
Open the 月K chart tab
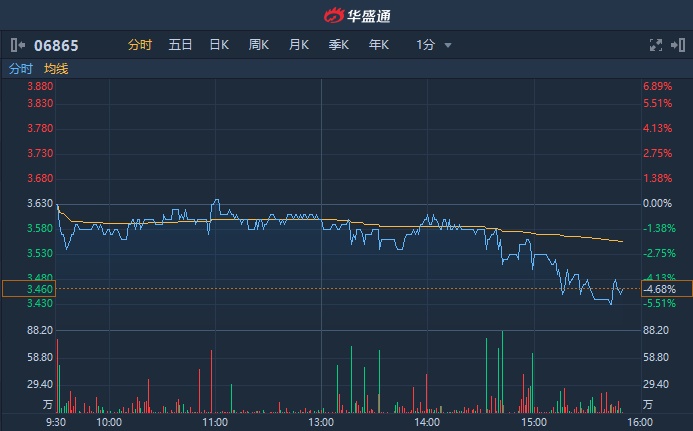click(299, 45)
